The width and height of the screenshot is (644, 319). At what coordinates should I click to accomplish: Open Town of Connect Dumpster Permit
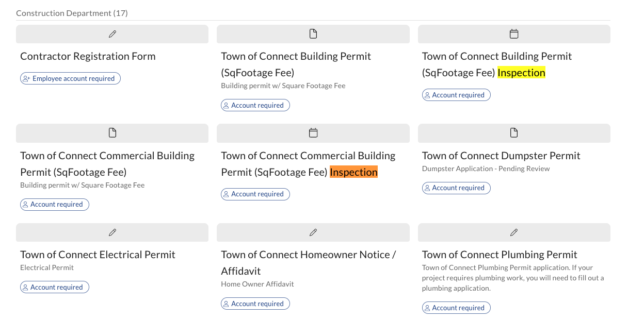[x=501, y=156]
